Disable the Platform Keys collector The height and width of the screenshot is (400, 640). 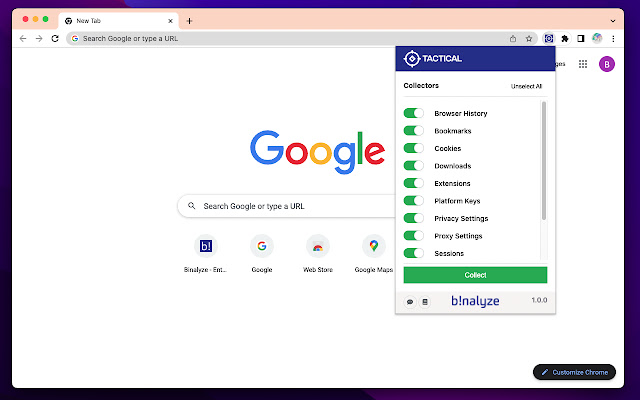click(413, 201)
